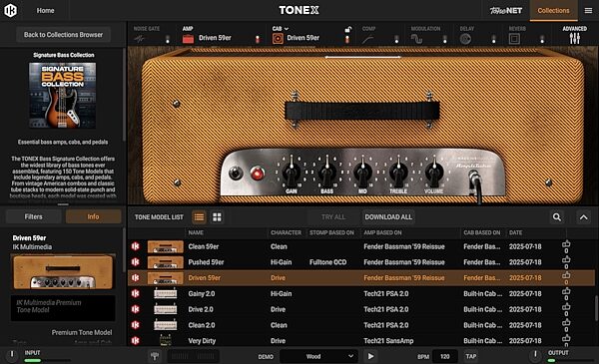This screenshot has width=599, height=364.
Task: Switch tone model list to grid view
Action: coord(217,217)
